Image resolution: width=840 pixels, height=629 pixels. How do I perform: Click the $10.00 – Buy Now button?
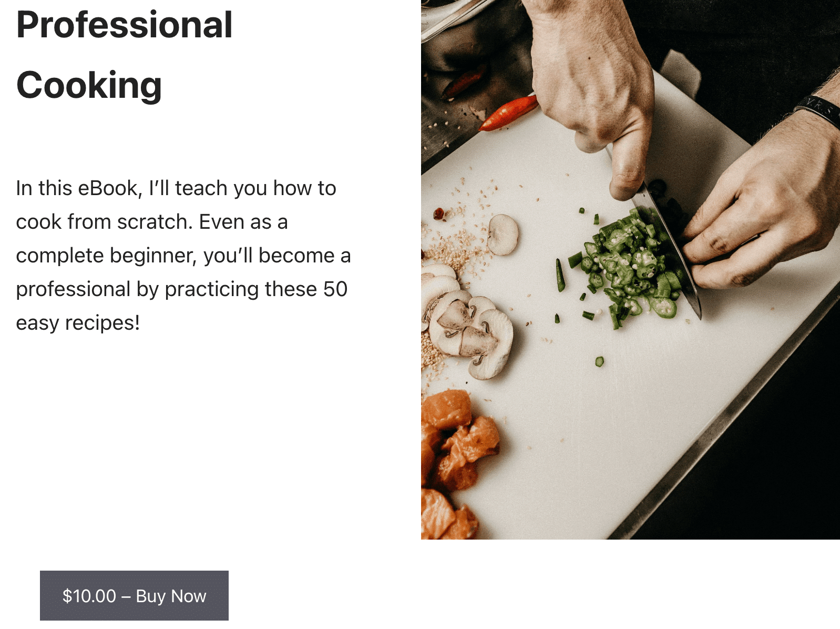[x=134, y=595]
